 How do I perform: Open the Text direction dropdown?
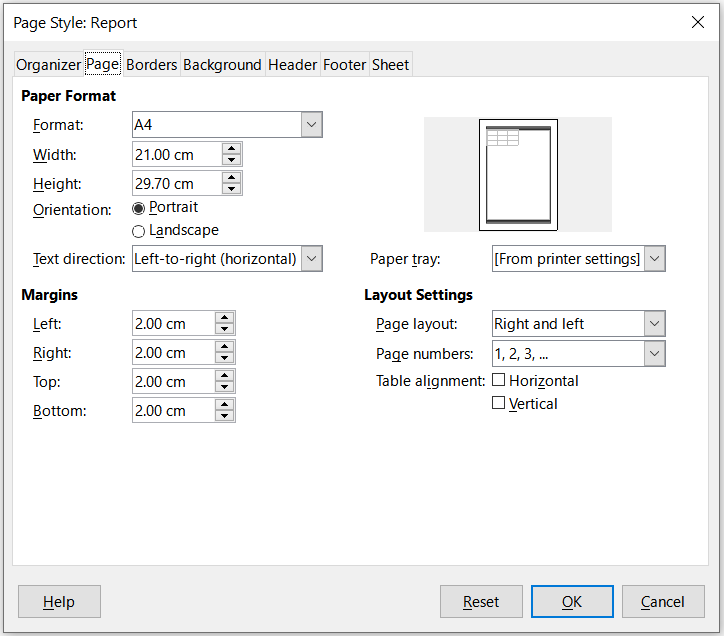click(227, 259)
